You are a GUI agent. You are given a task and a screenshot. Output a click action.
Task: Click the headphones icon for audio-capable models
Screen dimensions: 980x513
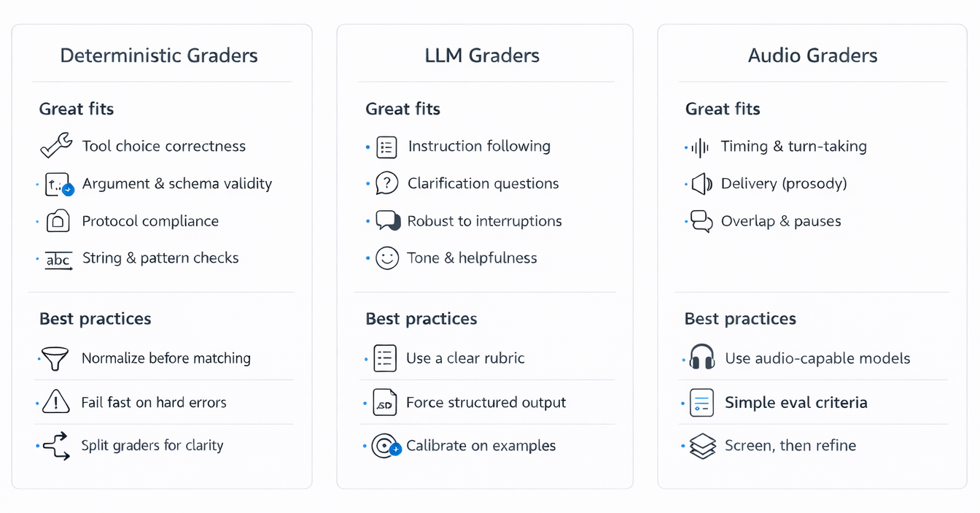pyautogui.click(x=702, y=358)
